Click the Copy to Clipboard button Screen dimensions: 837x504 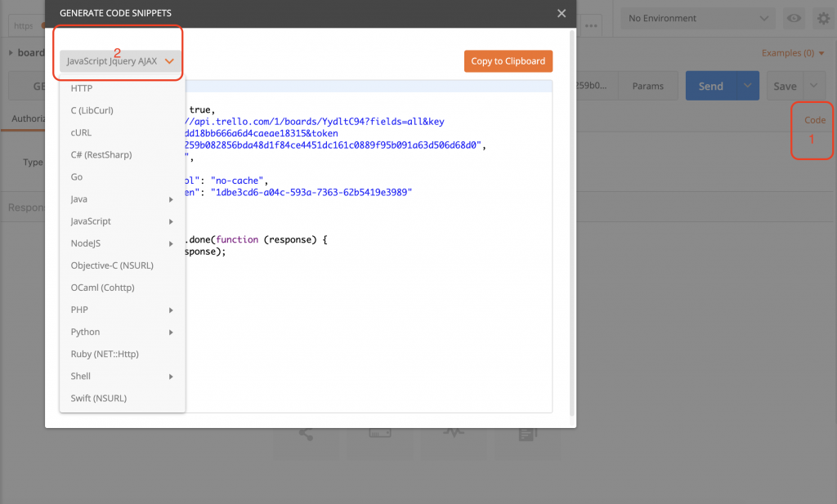[x=508, y=61]
